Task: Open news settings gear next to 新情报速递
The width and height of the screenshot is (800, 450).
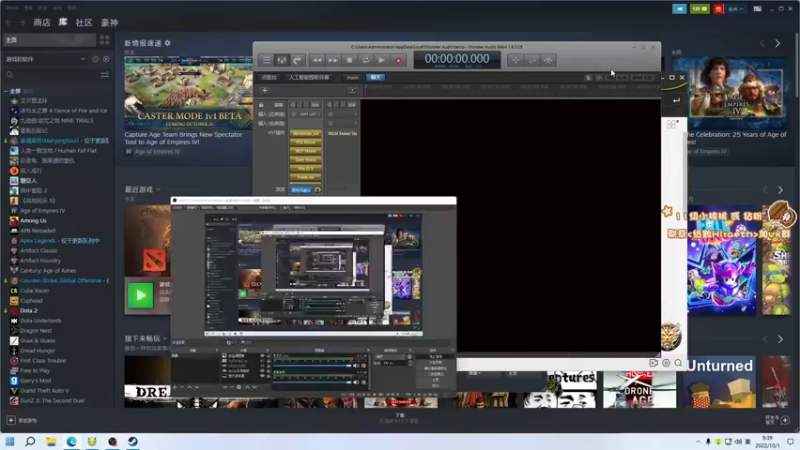Action: (x=167, y=43)
